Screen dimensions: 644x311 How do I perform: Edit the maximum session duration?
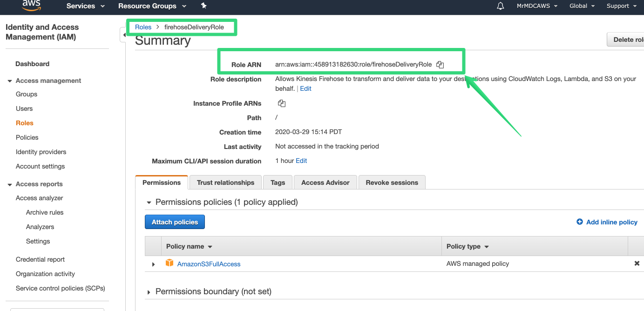(x=301, y=161)
